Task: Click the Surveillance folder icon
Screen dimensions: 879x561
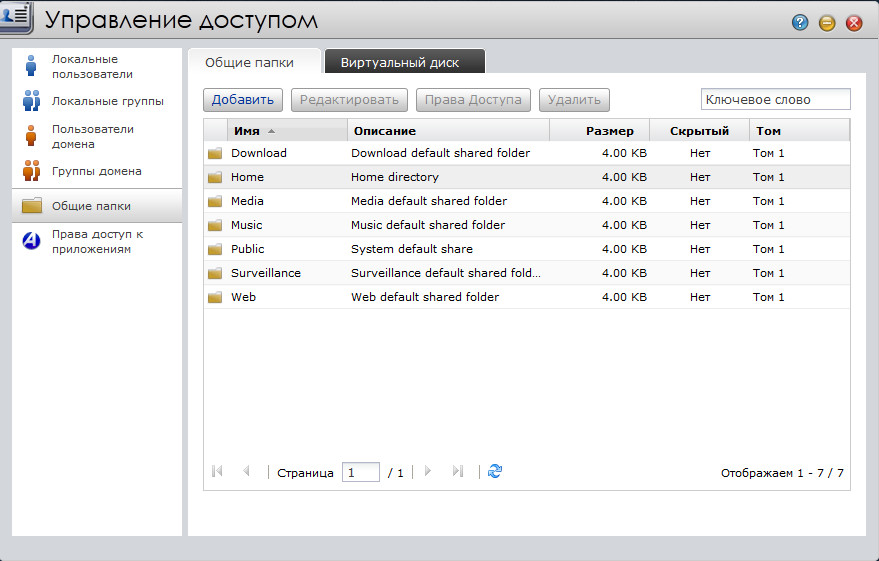Action: coord(214,273)
